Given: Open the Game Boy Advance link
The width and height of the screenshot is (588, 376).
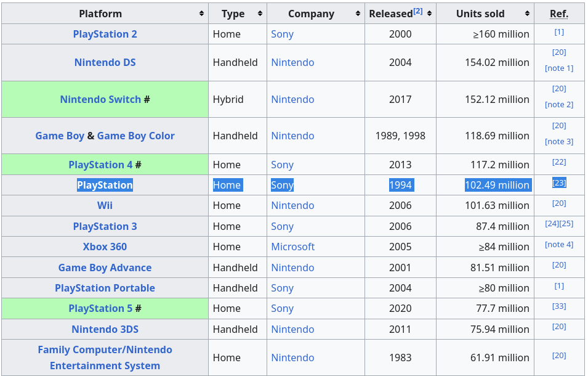Looking at the screenshot, I should (105, 268).
